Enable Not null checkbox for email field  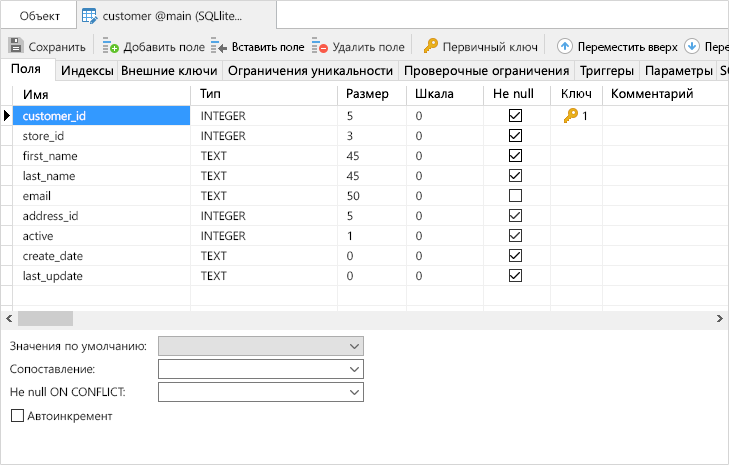point(516,196)
